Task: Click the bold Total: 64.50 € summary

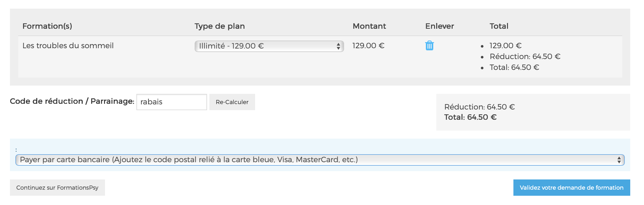Action: coord(470,117)
